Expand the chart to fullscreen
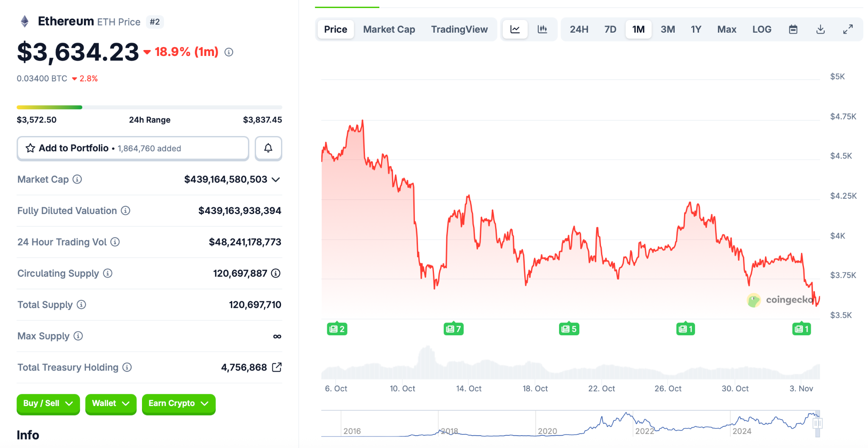The height and width of the screenshot is (448, 868). click(848, 29)
